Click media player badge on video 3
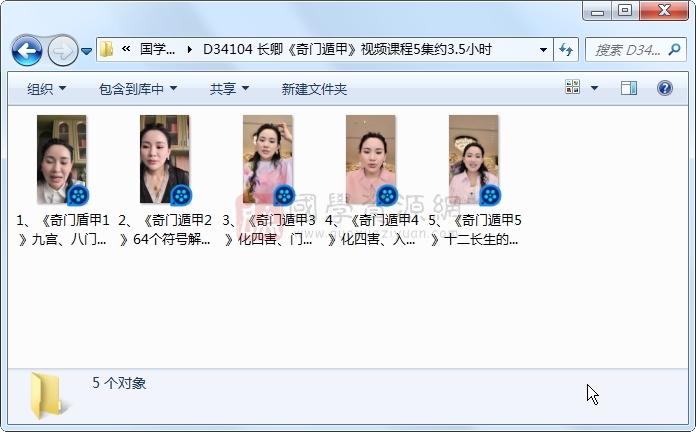 285,195
